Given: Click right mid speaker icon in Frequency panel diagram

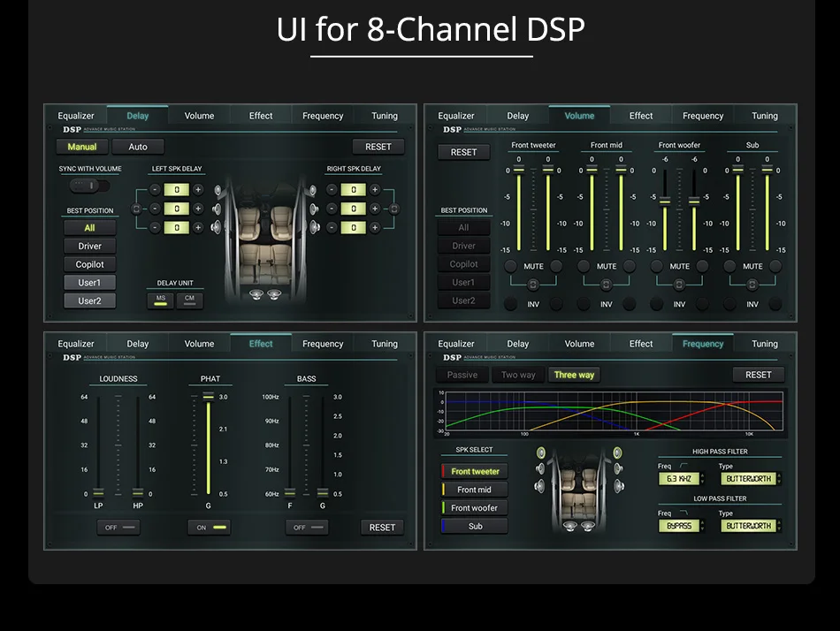Looking at the screenshot, I should pos(618,468).
